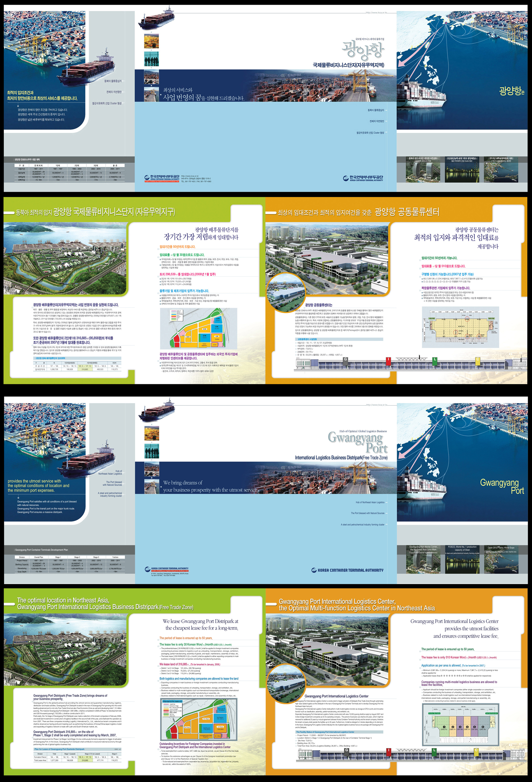This screenshot has height=782, width=532.
Task: Click the large Korean 한국컨테이너부두공단 logo
Action: coord(363,178)
